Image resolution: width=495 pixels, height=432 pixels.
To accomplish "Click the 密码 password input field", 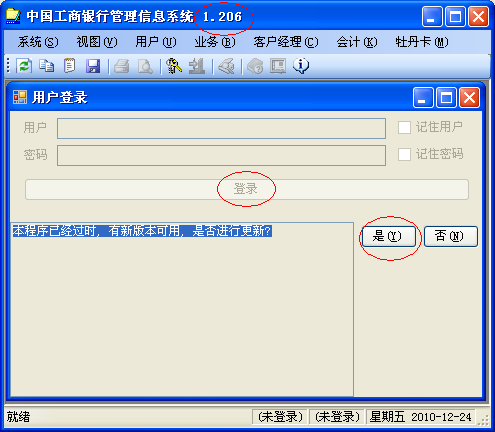I will click(x=221, y=155).
